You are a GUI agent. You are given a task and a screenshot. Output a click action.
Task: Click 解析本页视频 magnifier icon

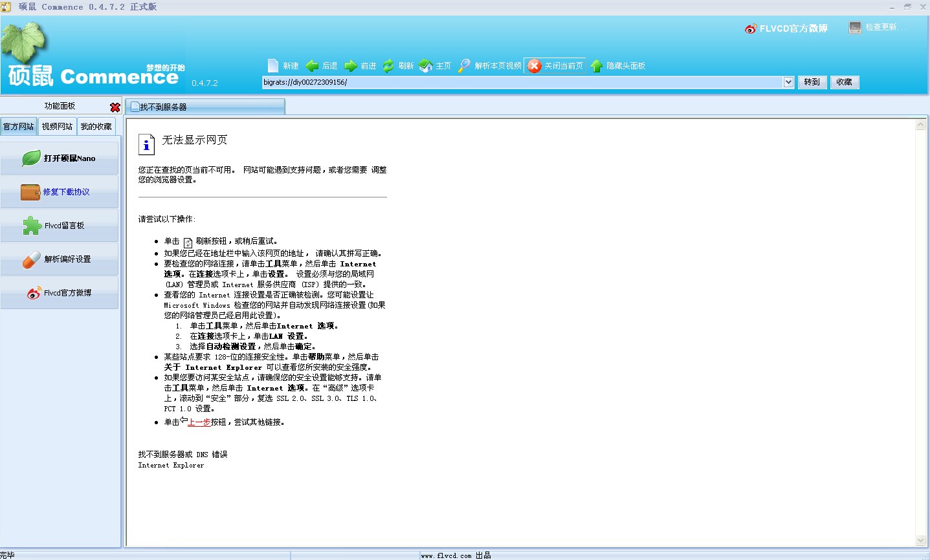pos(464,65)
